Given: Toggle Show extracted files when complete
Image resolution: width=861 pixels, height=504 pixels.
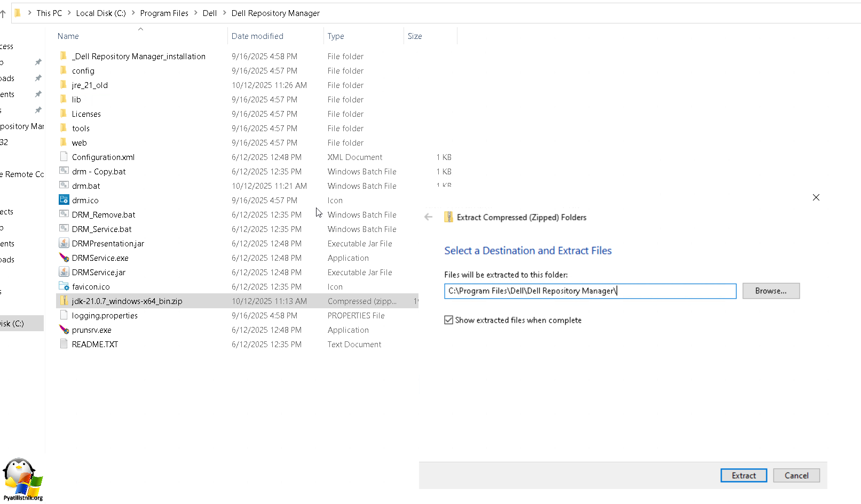Looking at the screenshot, I should [449, 320].
